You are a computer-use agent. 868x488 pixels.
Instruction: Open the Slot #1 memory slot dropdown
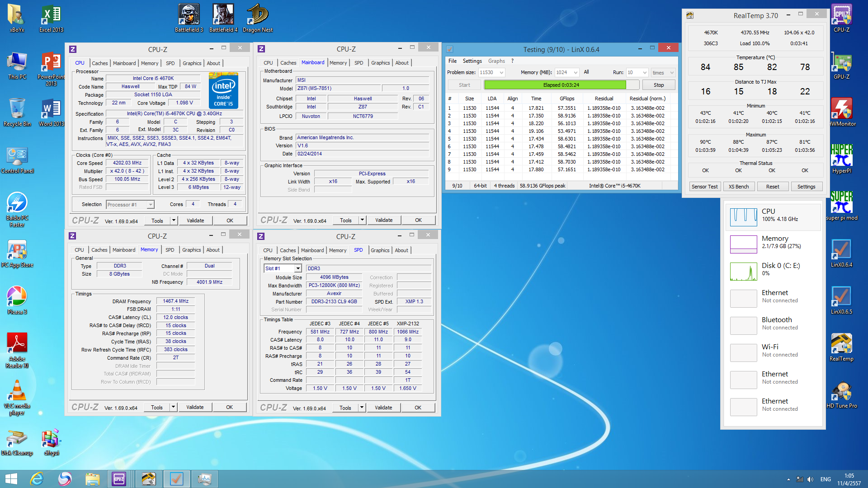[297, 268]
